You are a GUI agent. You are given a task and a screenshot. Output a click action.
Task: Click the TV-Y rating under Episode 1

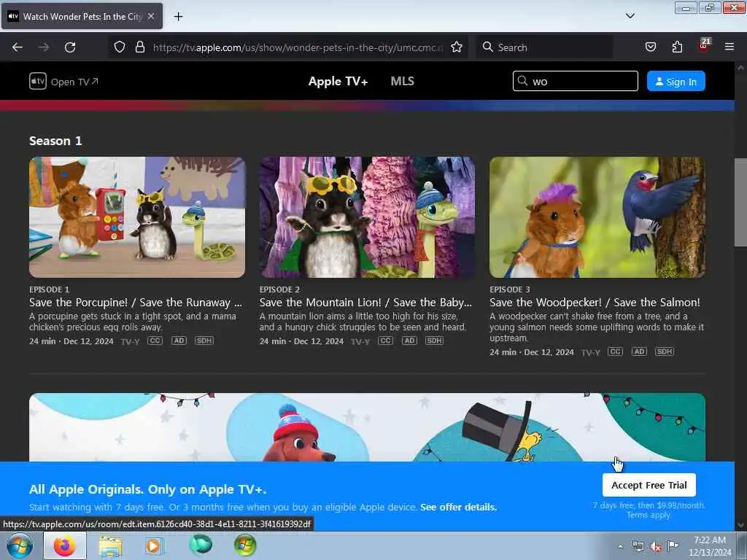pyautogui.click(x=130, y=341)
